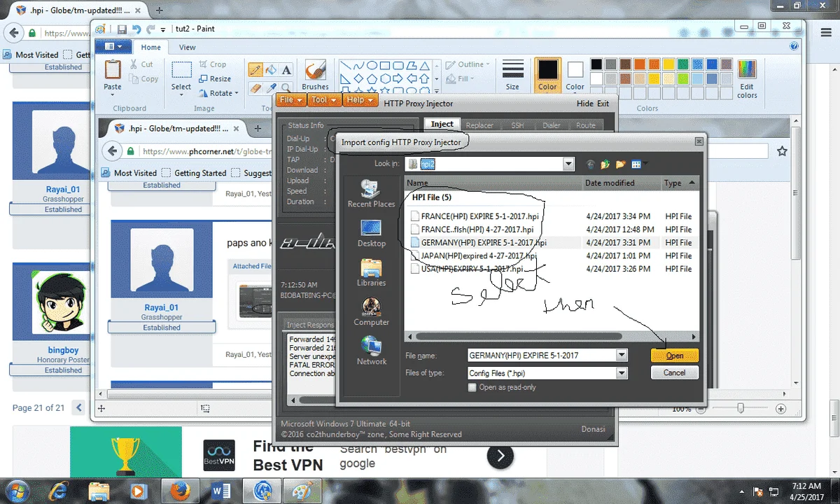Create New Folder icon in Import dialog
The height and width of the screenshot is (504, 840).
click(620, 164)
